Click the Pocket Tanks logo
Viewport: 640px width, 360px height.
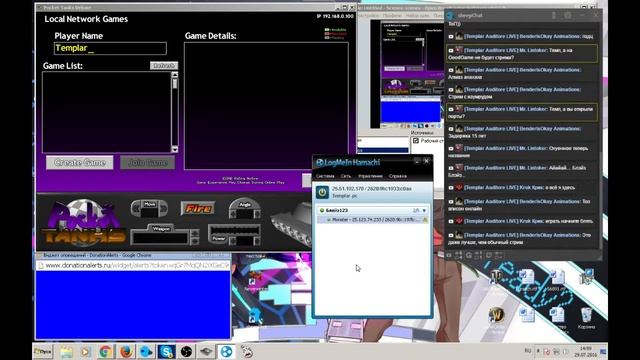(x=84, y=223)
